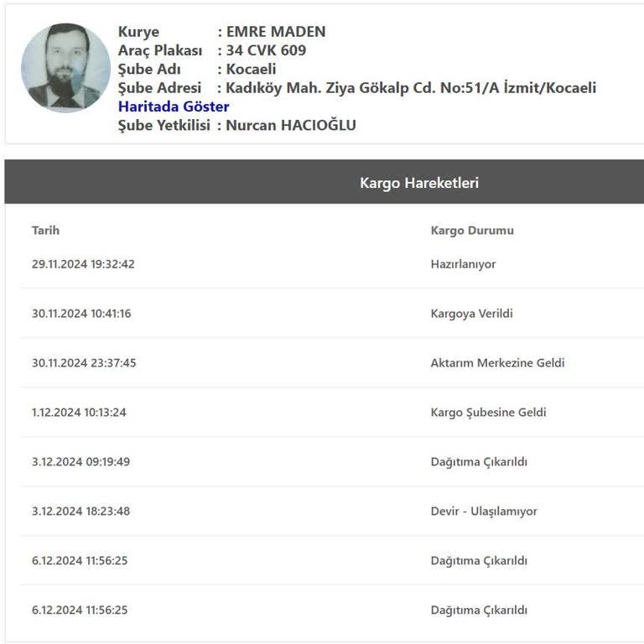Click branch name Kocaeli
The width and height of the screenshot is (644, 644).
[251, 69]
